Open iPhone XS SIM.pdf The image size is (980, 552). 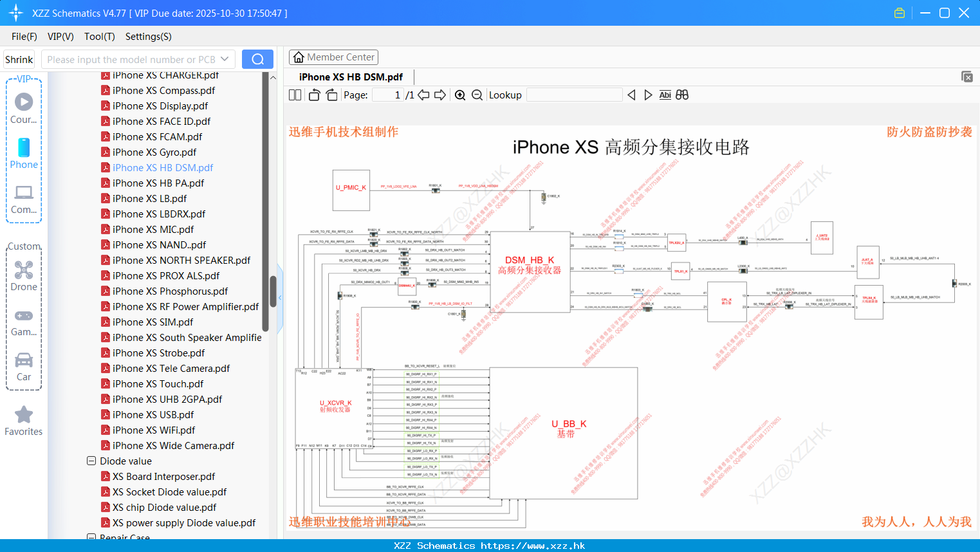pos(153,322)
